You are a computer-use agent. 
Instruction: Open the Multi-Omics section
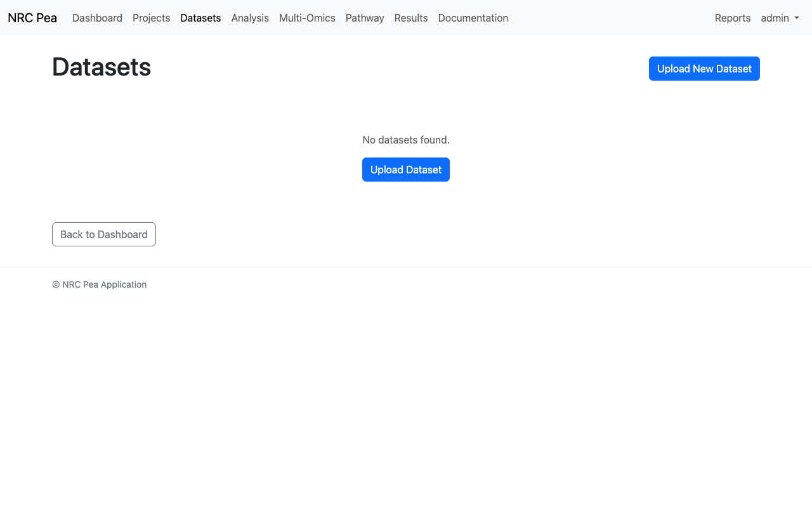(307, 18)
